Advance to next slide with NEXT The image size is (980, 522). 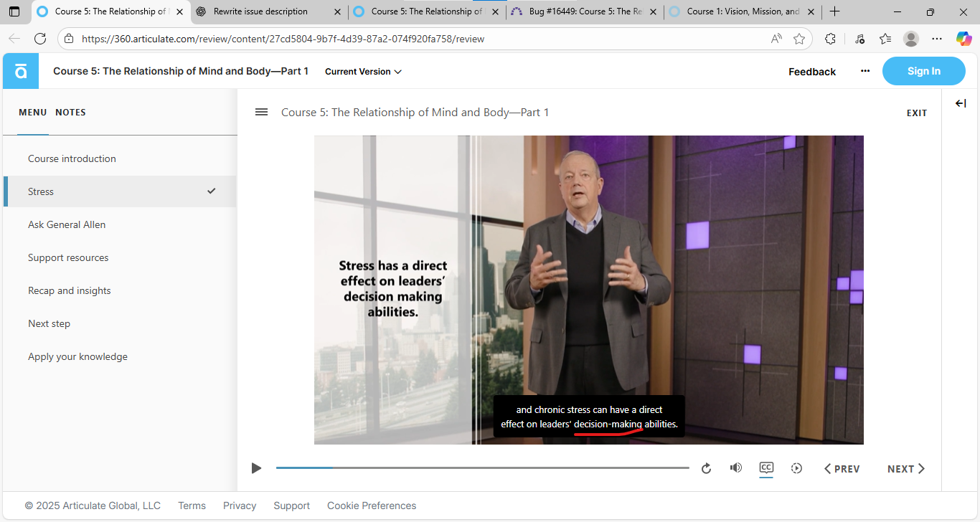(x=906, y=468)
